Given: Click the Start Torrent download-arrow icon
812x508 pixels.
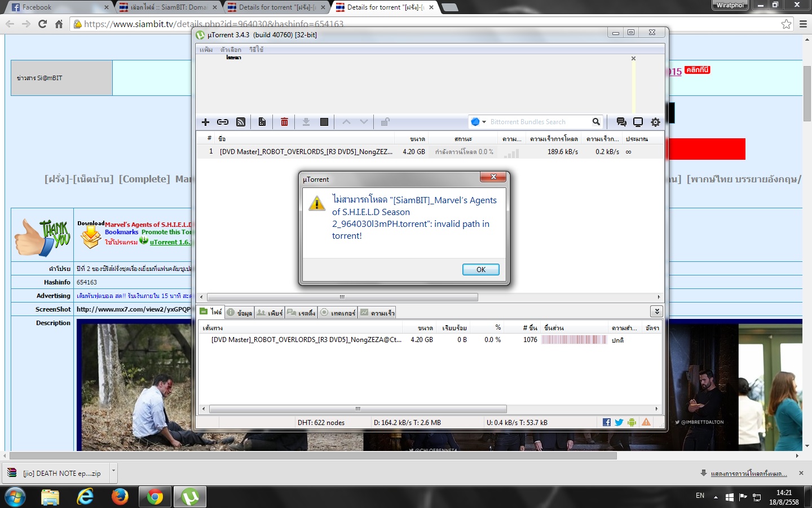Looking at the screenshot, I should 306,122.
